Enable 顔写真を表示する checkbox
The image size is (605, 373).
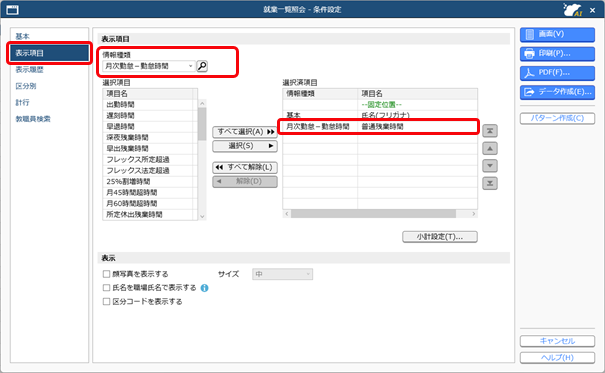coord(106,274)
